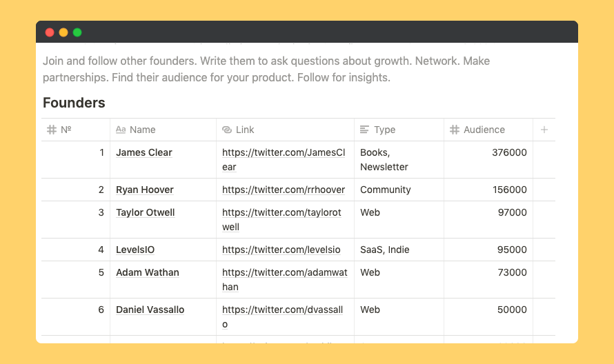Click the Founders heading
Image resolution: width=614 pixels, height=364 pixels.
tap(74, 103)
